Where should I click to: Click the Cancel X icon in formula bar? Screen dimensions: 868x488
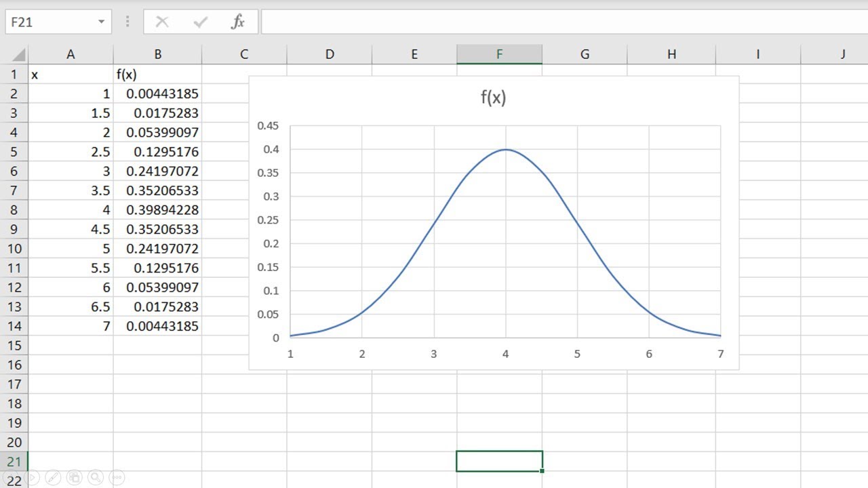coord(162,22)
